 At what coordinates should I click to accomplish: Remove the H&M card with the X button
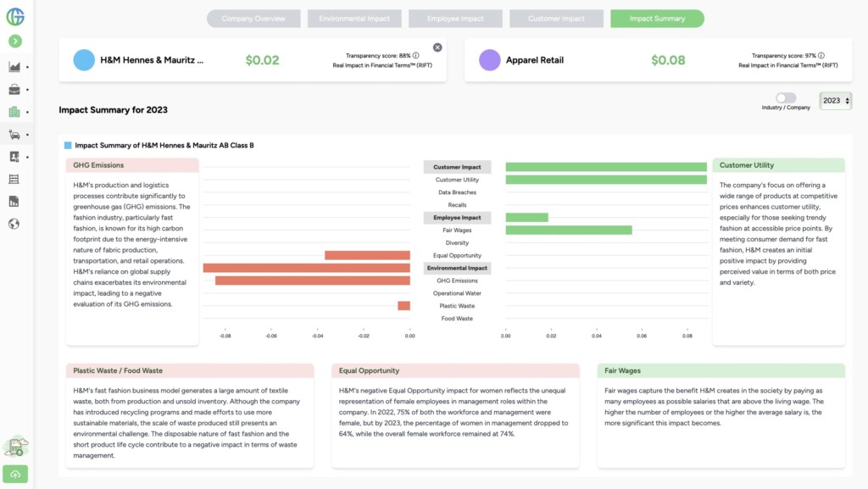(437, 47)
